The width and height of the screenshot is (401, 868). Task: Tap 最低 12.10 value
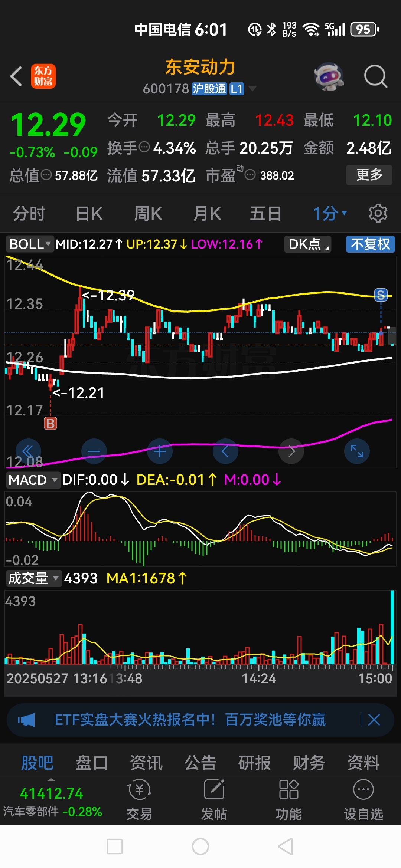coord(372,121)
